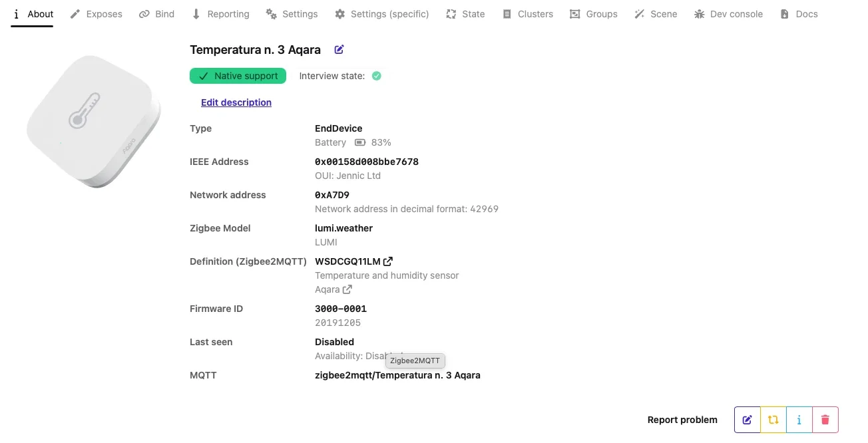Viewport: 868px width, 443px height.
Task: Open the Settings tab
Action: coord(292,14)
